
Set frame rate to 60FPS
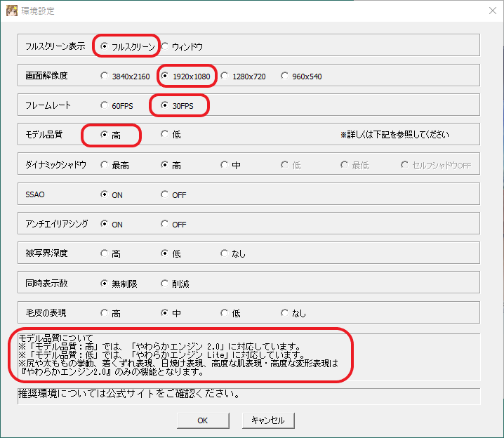pos(105,105)
